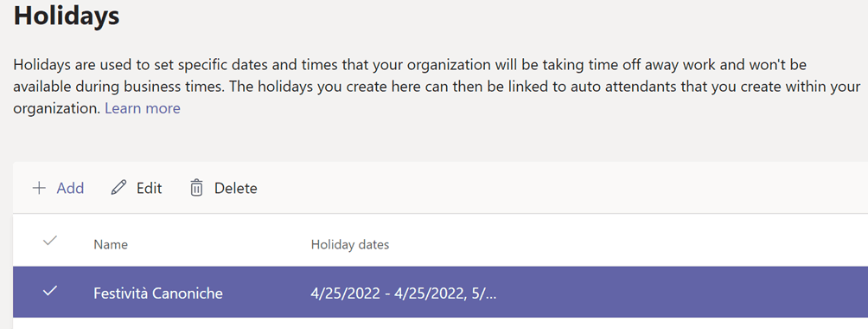Choose the Delete label in the toolbar
This screenshot has height=329, width=868.
tap(236, 189)
